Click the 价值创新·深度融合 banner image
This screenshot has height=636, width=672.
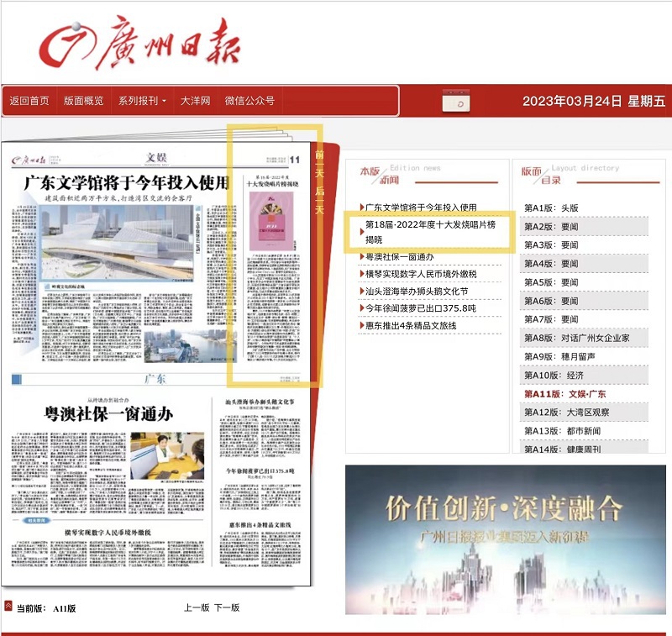point(505,540)
